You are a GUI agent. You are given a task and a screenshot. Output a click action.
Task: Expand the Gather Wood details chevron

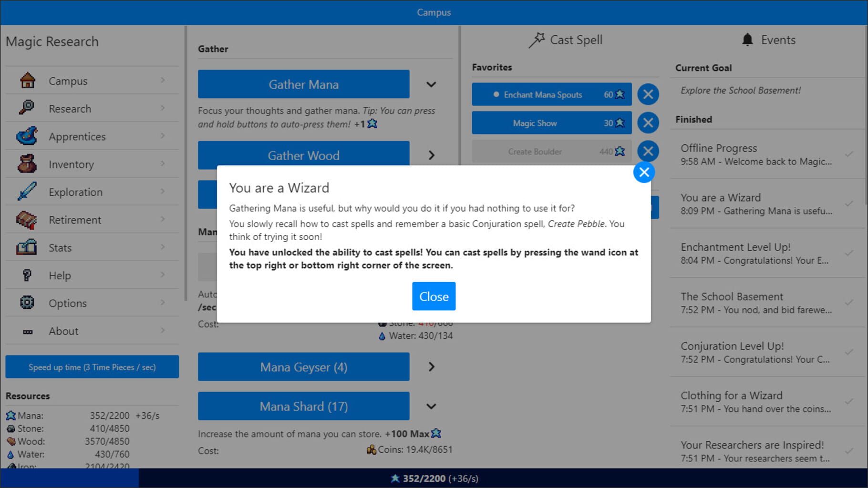[x=431, y=155]
